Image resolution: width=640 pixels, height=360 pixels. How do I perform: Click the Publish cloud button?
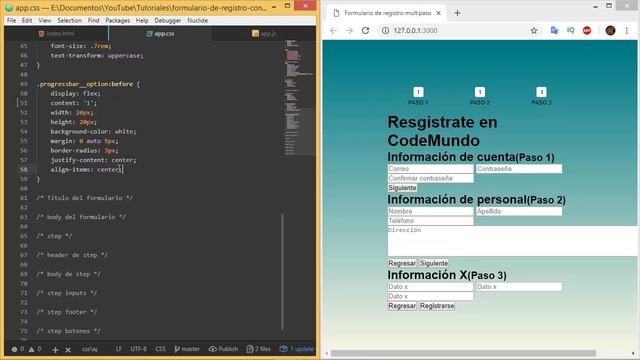click(223, 349)
